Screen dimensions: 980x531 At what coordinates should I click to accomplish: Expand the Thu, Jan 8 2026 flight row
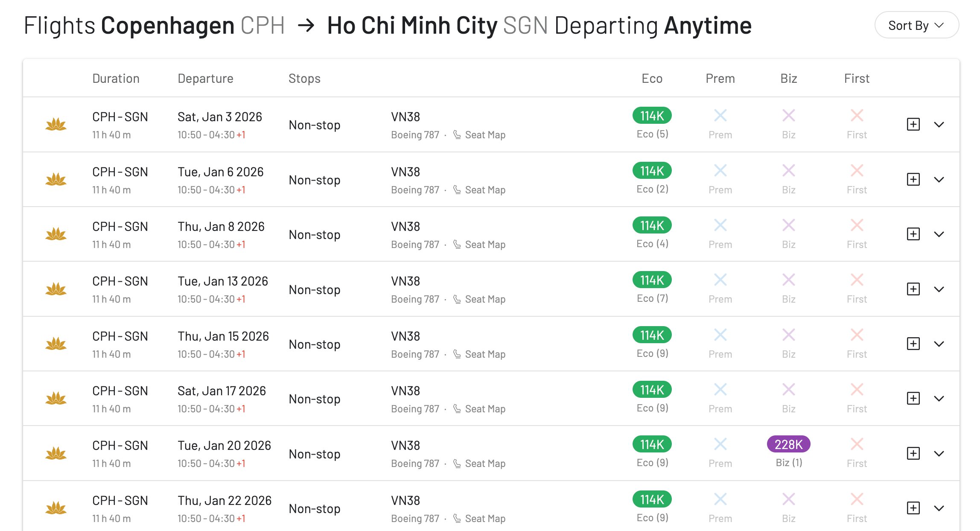tap(939, 234)
